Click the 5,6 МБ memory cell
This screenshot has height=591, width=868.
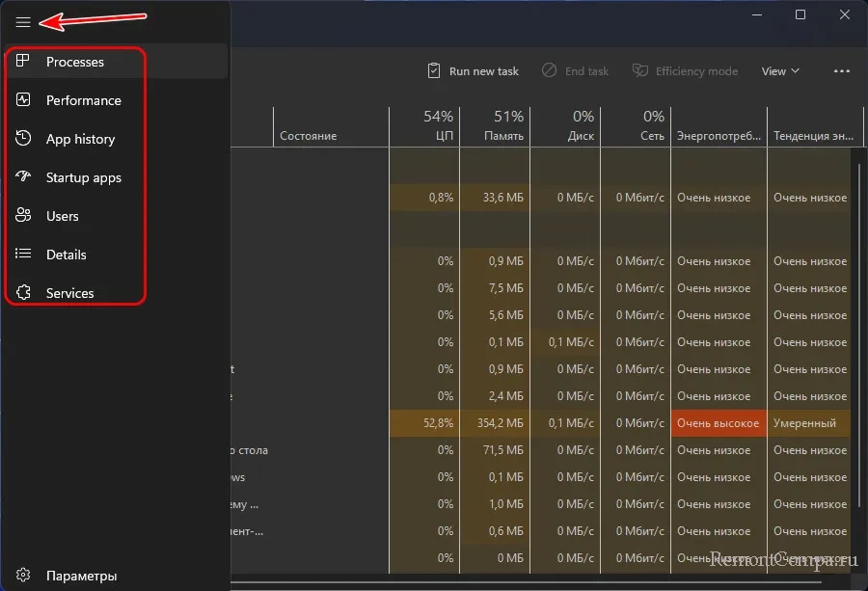(495, 315)
